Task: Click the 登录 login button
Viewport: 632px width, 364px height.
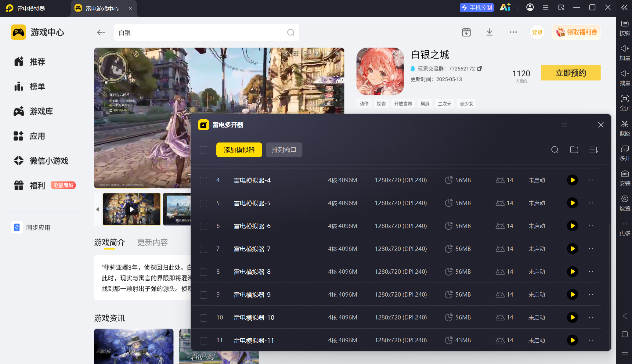Action: (x=537, y=32)
